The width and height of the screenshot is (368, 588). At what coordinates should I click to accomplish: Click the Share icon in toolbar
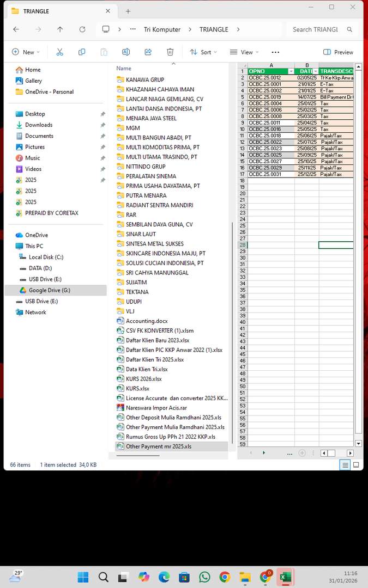[148, 52]
